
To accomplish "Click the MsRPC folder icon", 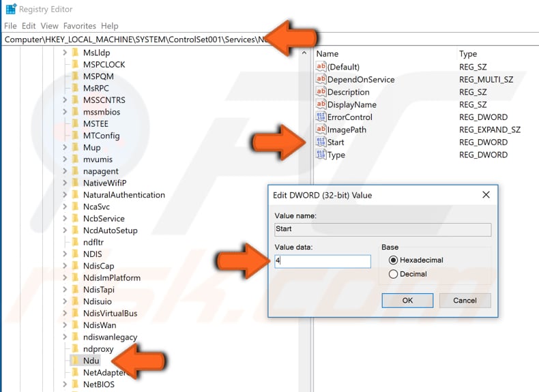I will point(75,88).
